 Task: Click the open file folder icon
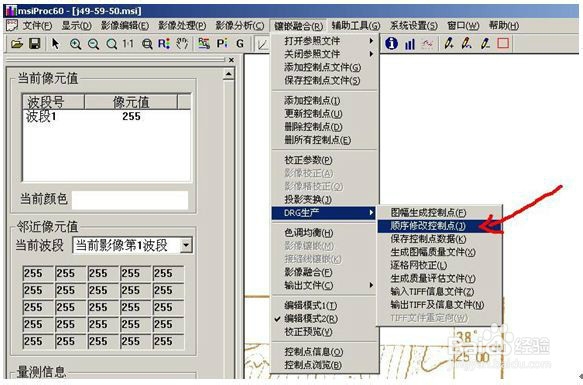click(x=17, y=44)
